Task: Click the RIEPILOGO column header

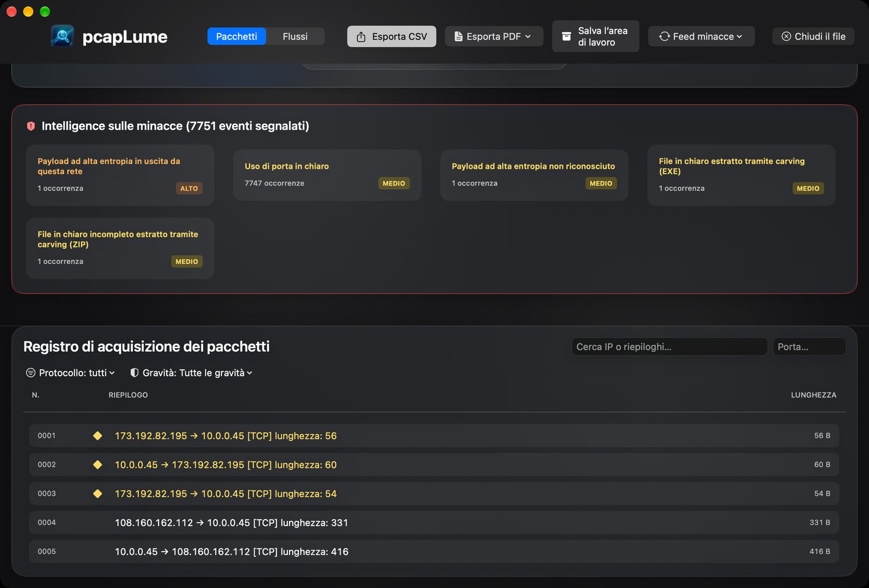Action: pos(128,395)
